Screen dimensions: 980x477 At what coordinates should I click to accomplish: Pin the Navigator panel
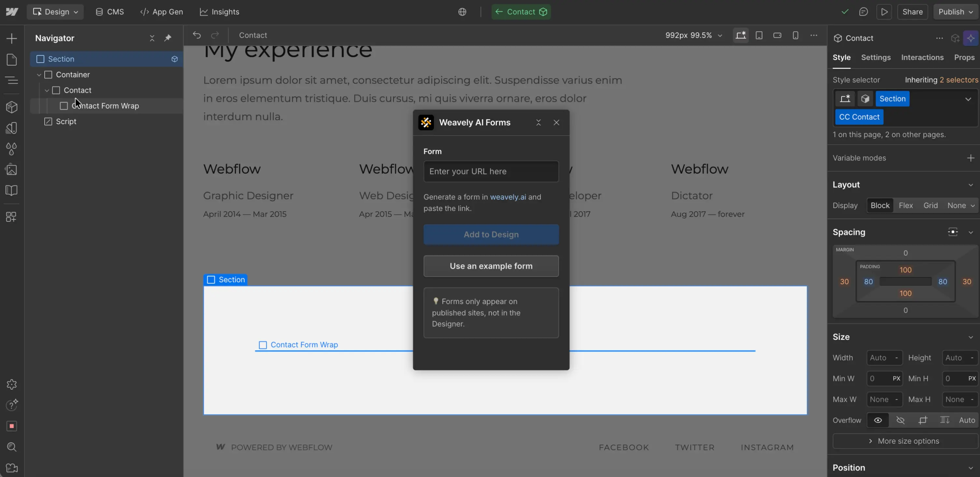pos(168,38)
